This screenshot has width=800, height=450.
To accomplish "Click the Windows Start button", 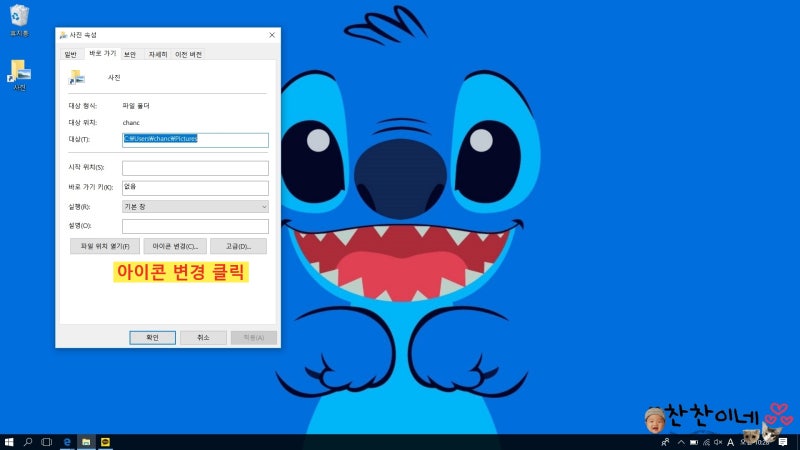I will click(x=9, y=442).
